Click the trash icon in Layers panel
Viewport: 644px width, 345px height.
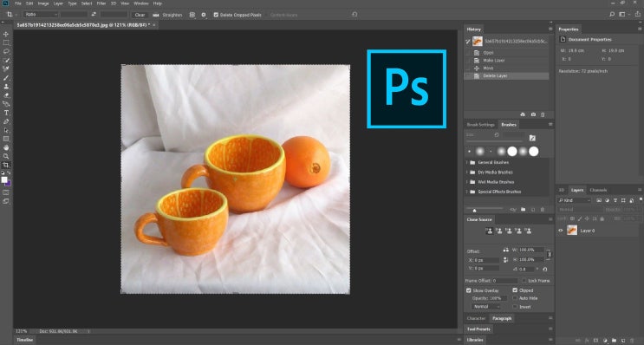(632, 341)
